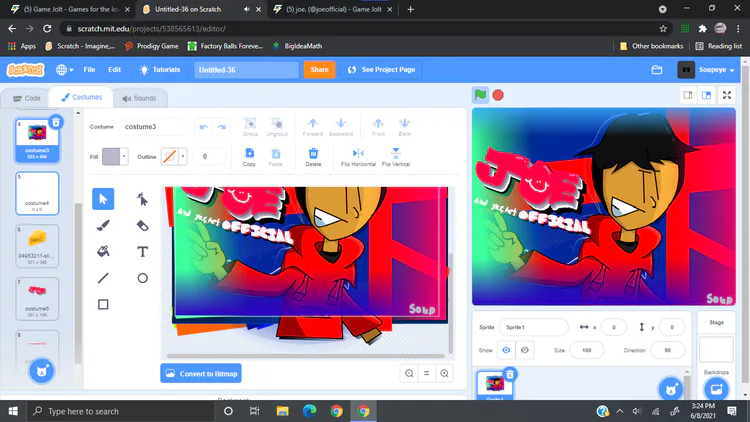Open the Fill color dropdown

click(x=124, y=156)
